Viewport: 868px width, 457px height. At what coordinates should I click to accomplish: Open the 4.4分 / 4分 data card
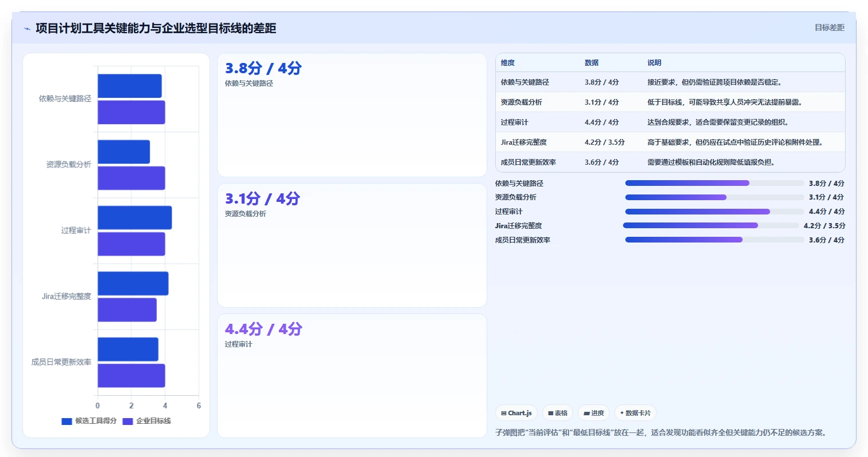pos(352,376)
